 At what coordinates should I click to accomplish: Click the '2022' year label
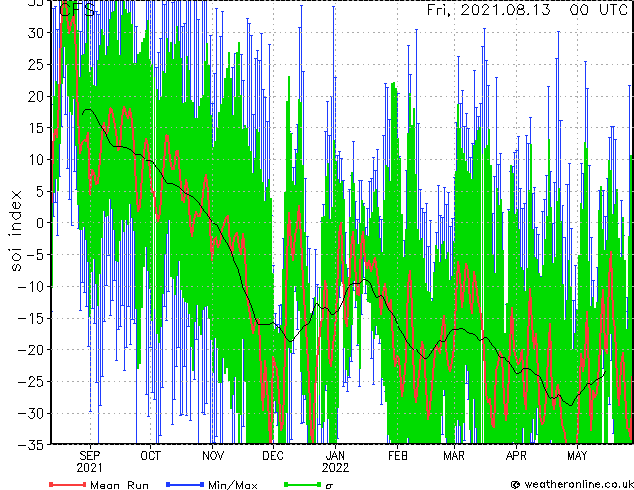[x=335, y=468]
